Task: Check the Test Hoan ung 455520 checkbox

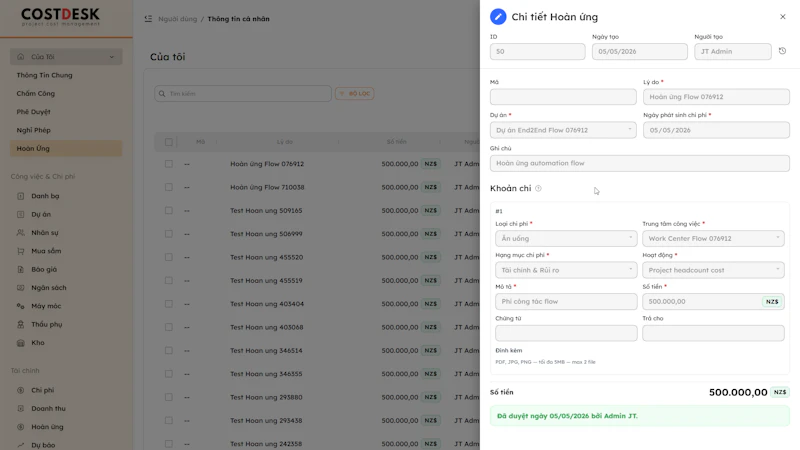Action: (x=168, y=257)
